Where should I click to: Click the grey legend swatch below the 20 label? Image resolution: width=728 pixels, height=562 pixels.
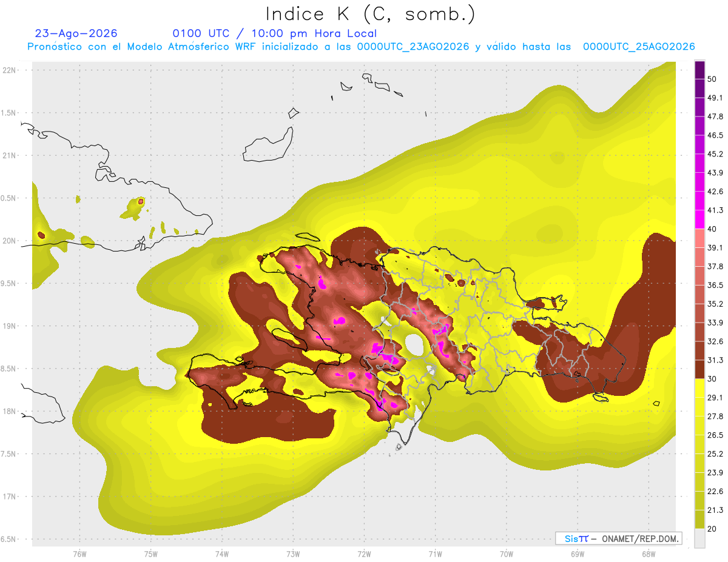[x=699, y=538]
